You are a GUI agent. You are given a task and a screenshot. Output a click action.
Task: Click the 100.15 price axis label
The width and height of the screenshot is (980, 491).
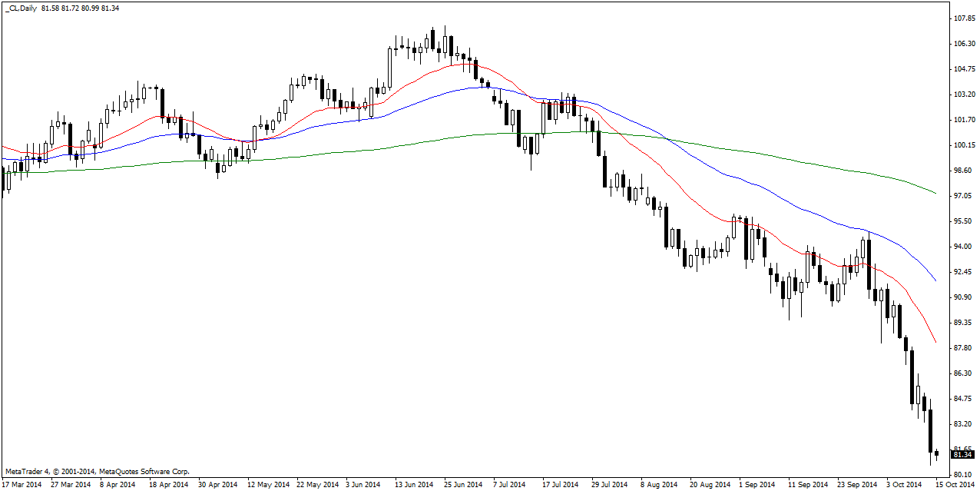963,144
